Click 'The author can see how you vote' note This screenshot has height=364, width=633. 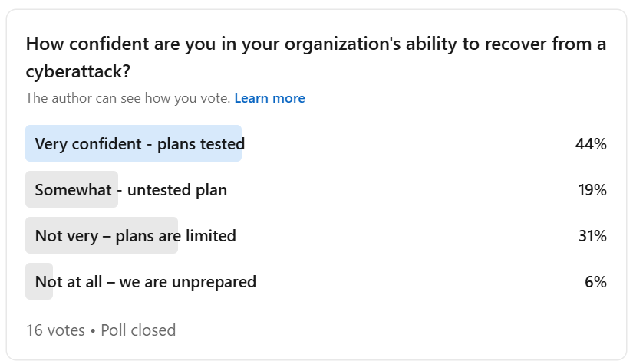[x=127, y=98]
